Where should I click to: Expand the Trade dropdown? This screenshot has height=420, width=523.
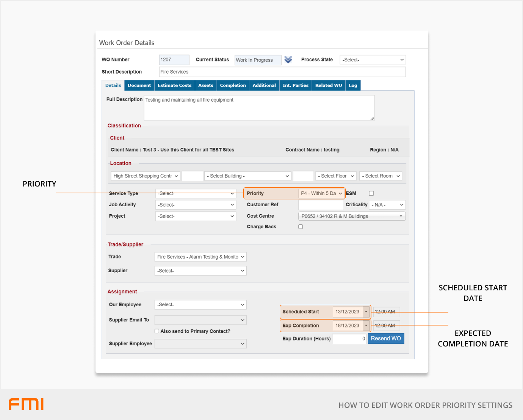200,257
